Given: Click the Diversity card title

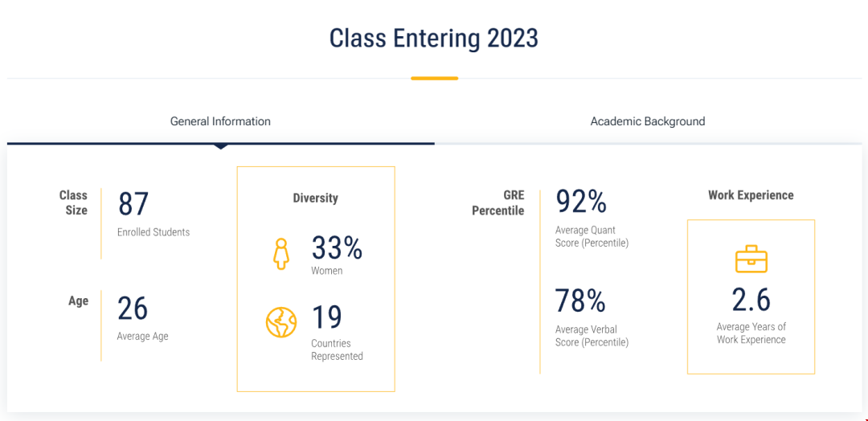Looking at the screenshot, I should point(315,198).
